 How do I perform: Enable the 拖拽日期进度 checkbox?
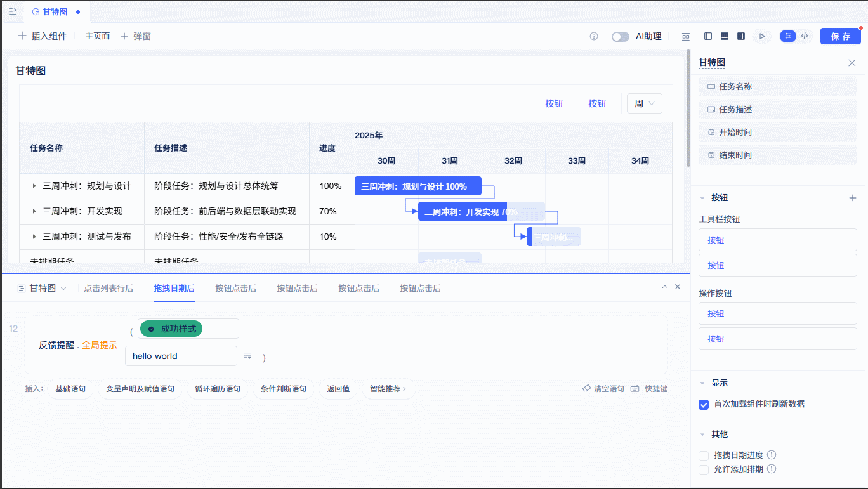tap(704, 455)
